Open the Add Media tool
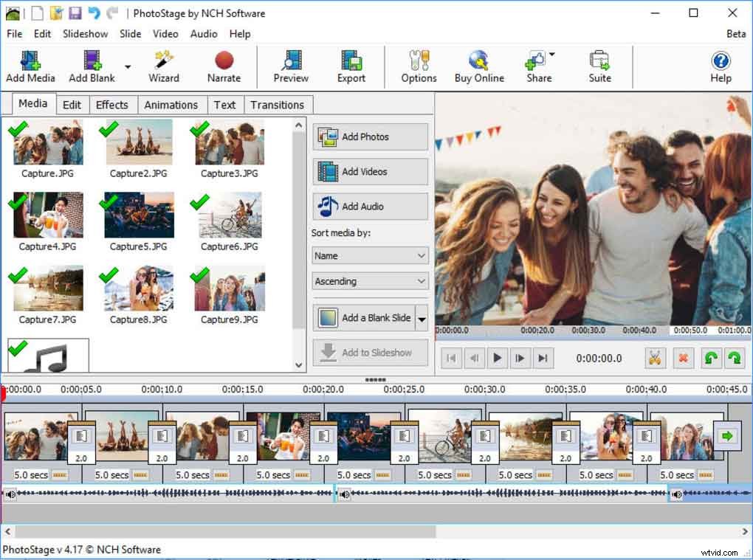The width and height of the screenshot is (753, 560). pyautogui.click(x=30, y=66)
